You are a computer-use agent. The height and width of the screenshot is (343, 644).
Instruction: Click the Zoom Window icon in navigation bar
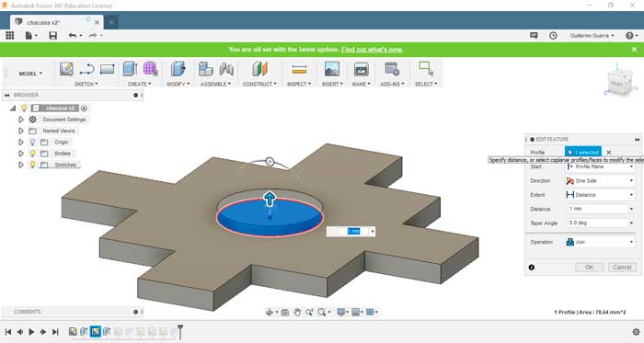point(309,313)
